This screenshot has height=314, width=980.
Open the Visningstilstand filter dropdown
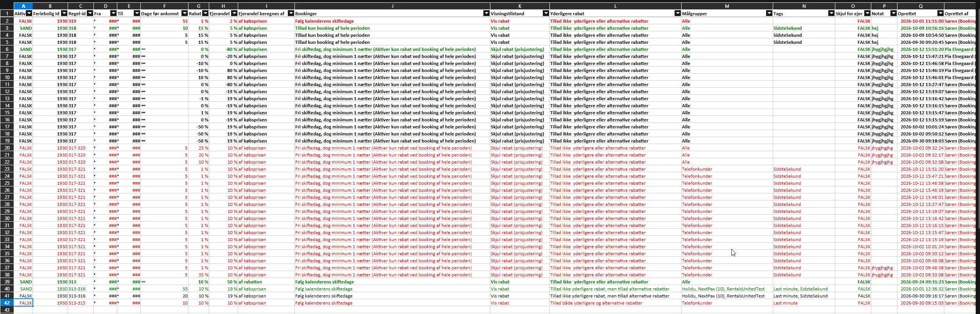point(546,13)
